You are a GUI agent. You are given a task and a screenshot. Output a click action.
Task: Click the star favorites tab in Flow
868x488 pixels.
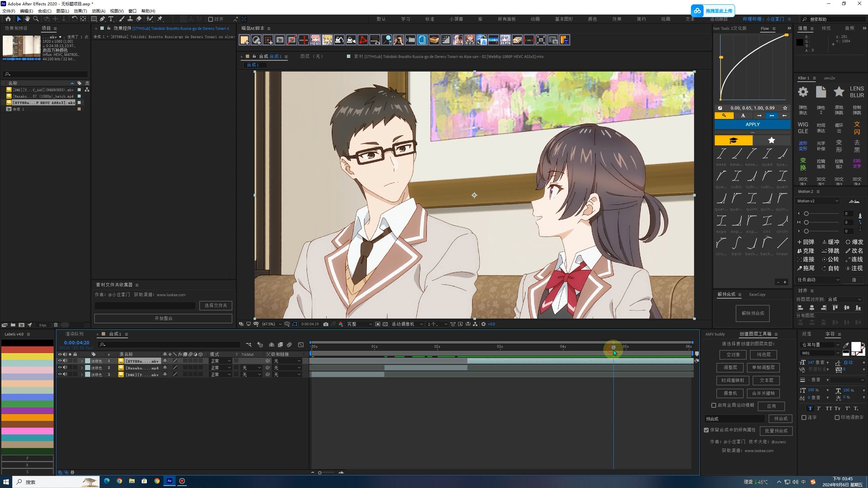tap(771, 140)
